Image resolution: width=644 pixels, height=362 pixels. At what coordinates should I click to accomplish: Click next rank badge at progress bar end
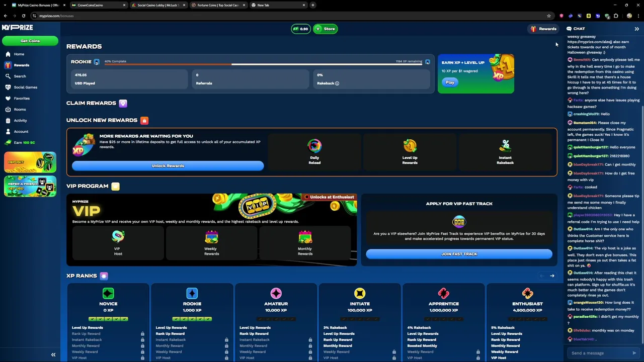pyautogui.click(x=428, y=62)
